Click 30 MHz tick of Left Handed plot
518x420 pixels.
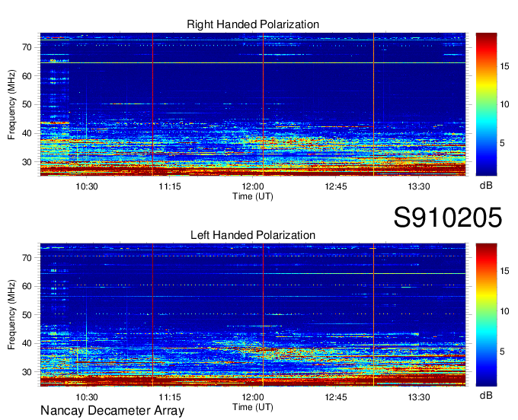(27, 372)
